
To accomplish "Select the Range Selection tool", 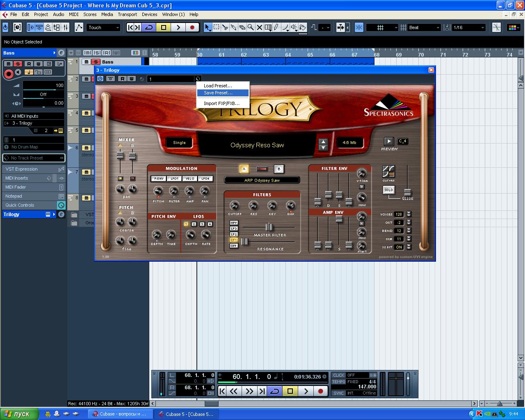I will [x=216, y=27].
